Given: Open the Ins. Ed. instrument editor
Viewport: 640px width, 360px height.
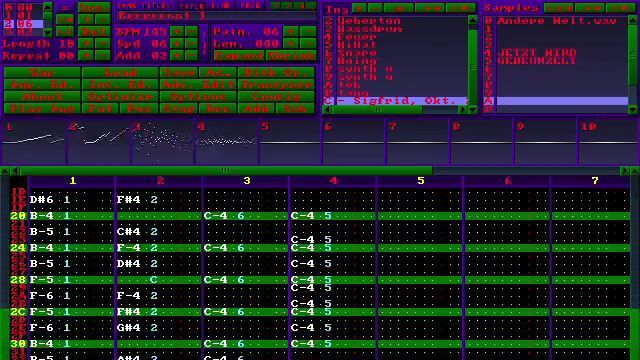Looking at the screenshot, I should (x=120, y=84).
